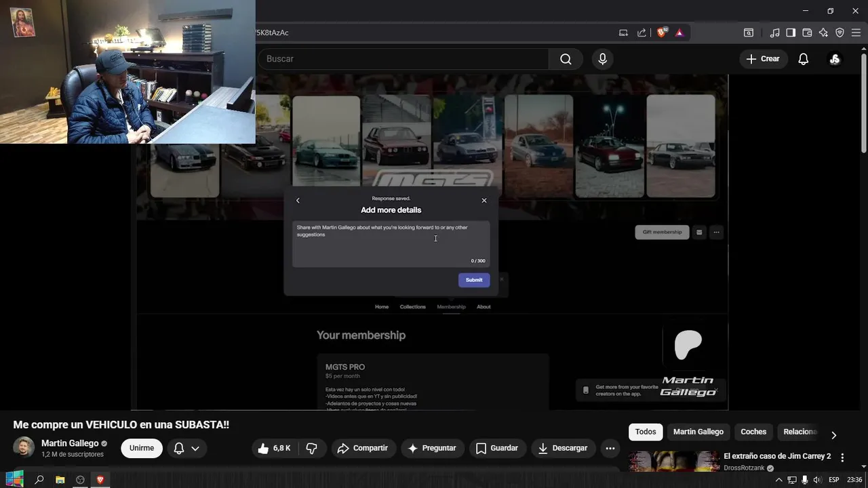
Task: Open the Home tab in Patreon page
Action: click(x=382, y=307)
